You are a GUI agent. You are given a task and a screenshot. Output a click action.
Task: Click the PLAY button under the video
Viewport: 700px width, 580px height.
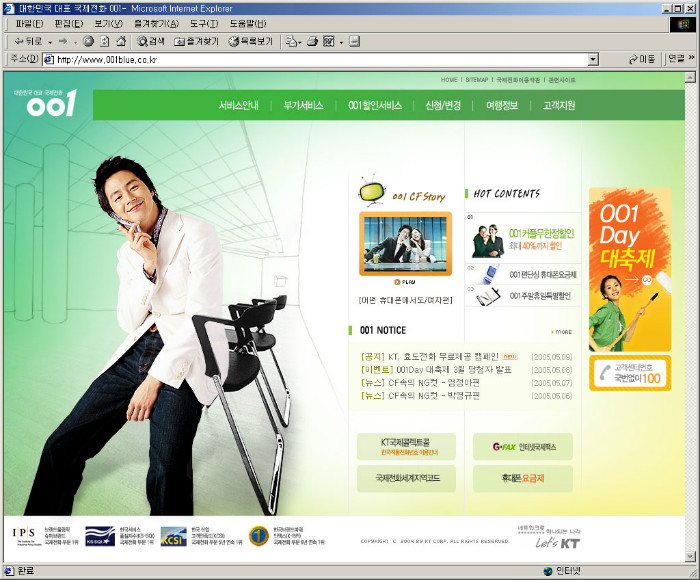tap(405, 282)
